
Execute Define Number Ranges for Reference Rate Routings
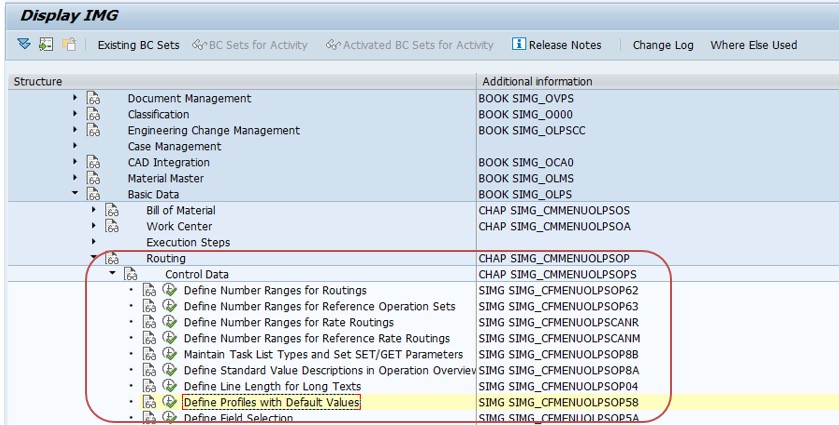click(x=170, y=338)
